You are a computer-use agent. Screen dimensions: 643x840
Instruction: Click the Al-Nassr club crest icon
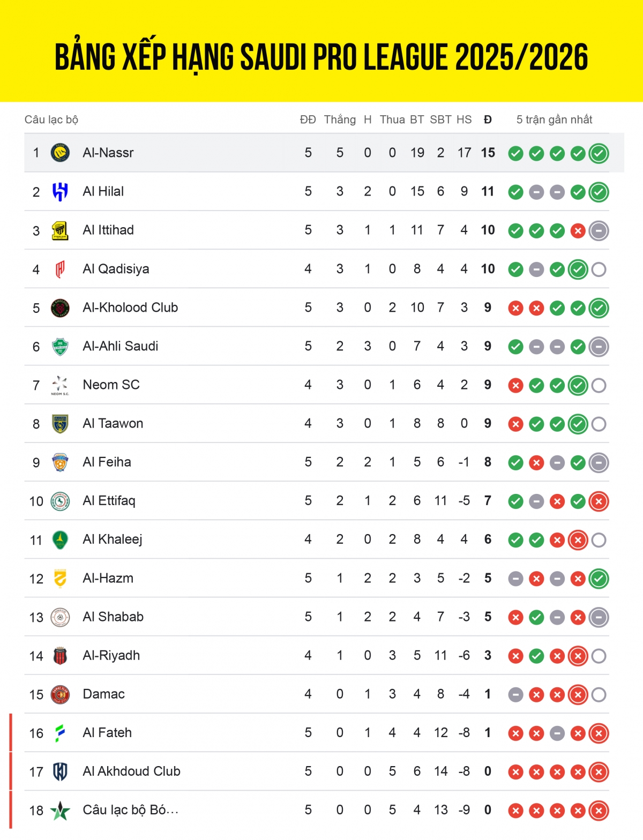tap(60, 153)
